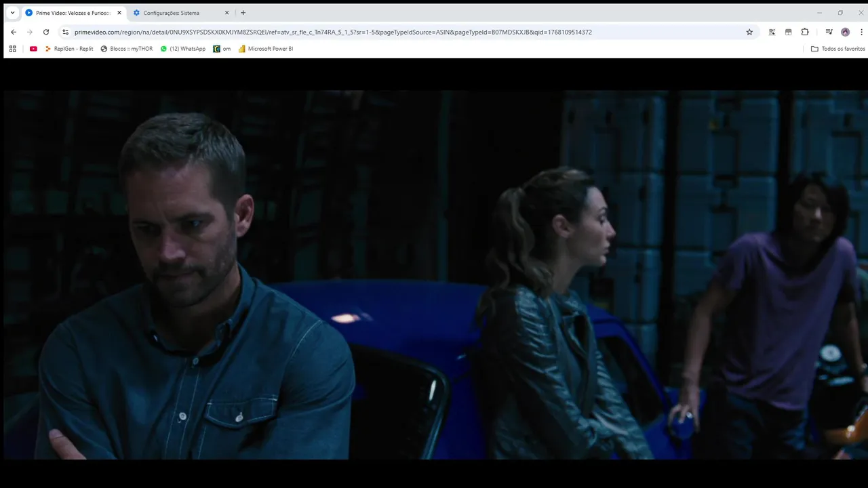868x488 pixels.
Task: Open the YouTube bookmark
Action: 33,49
